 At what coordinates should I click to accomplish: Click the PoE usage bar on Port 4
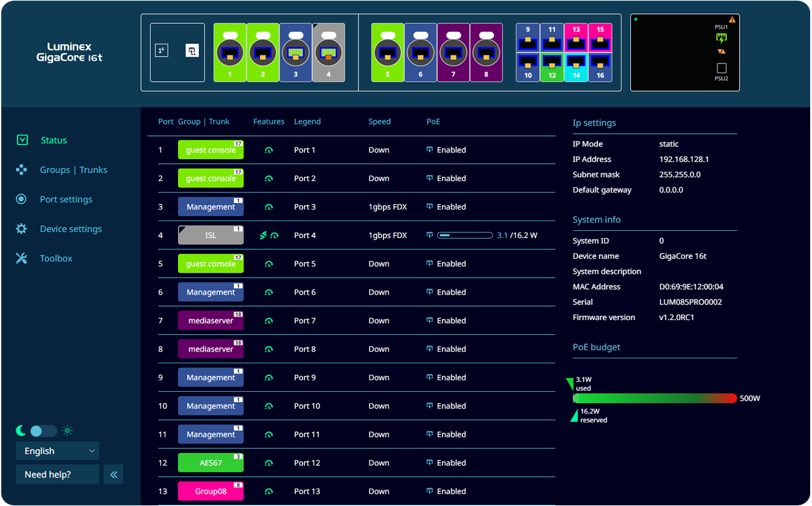pos(465,236)
